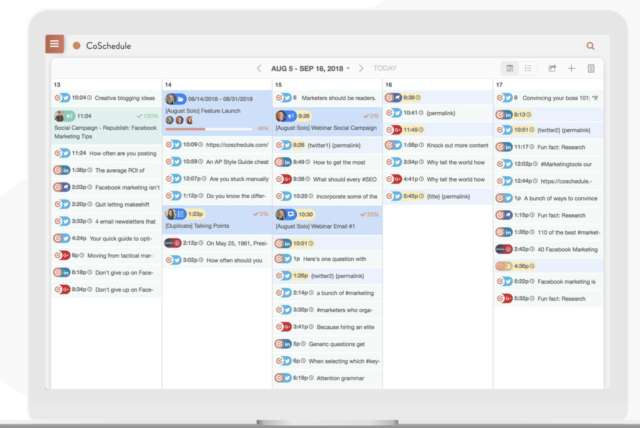Twitter icon on 'Are you stuck manually' post
Image resolution: width=640 pixels, height=428 pixels.
tap(177, 179)
